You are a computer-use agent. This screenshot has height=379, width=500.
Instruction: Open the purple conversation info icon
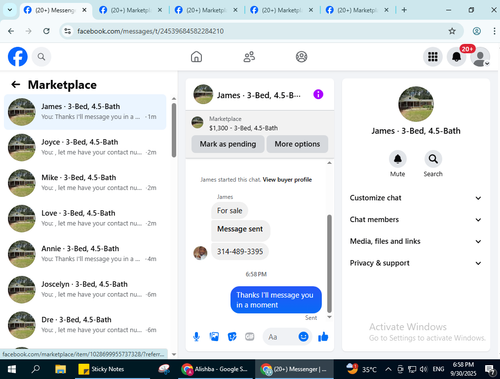pyautogui.click(x=318, y=95)
